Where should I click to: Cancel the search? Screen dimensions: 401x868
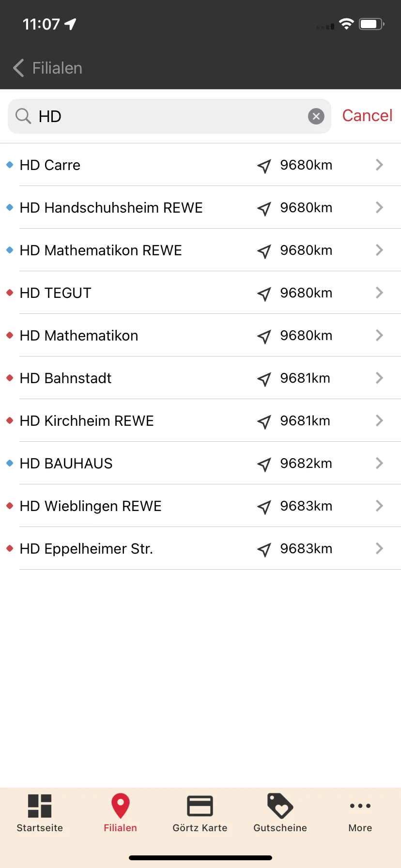pos(367,116)
